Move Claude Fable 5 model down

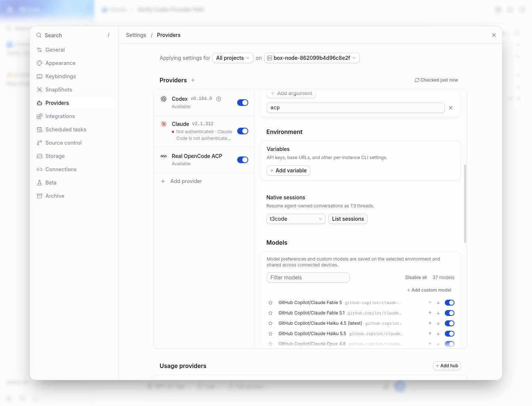click(438, 303)
